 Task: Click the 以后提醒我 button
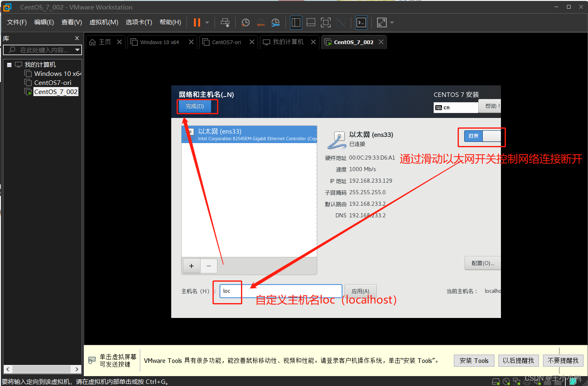(x=518, y=360)
